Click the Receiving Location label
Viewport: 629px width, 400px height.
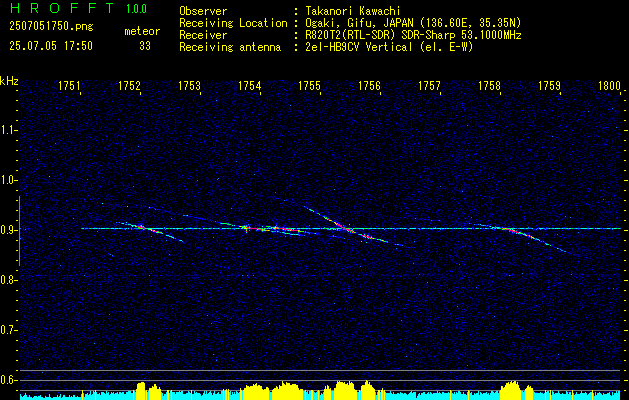pyautogui.click(x=233, y=23)
